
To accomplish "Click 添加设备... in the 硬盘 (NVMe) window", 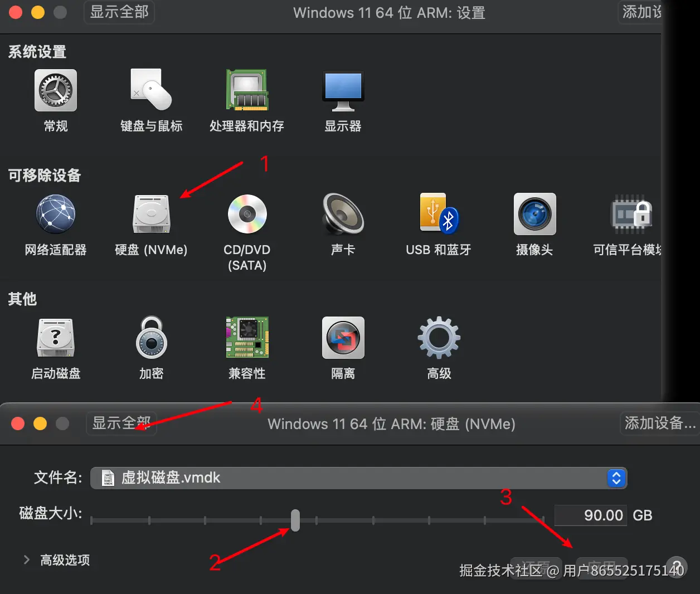I will pyautogui.click(x=660, y=423).
